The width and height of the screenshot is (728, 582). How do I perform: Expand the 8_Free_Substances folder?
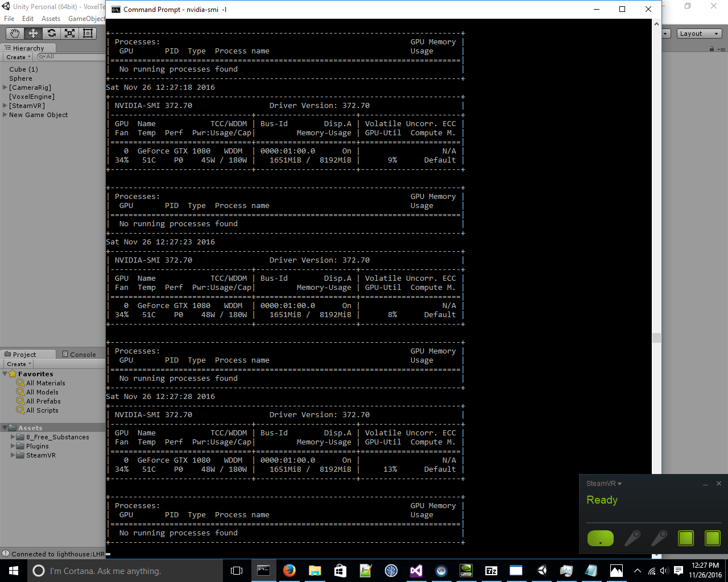click(13, 437)
